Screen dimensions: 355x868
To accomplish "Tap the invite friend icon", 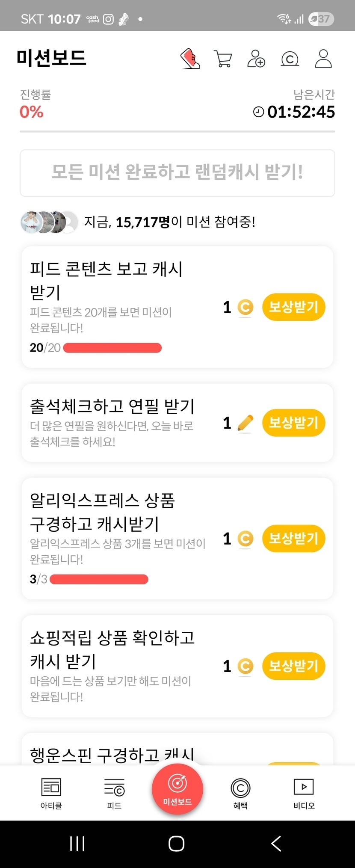I will (256, 59).
